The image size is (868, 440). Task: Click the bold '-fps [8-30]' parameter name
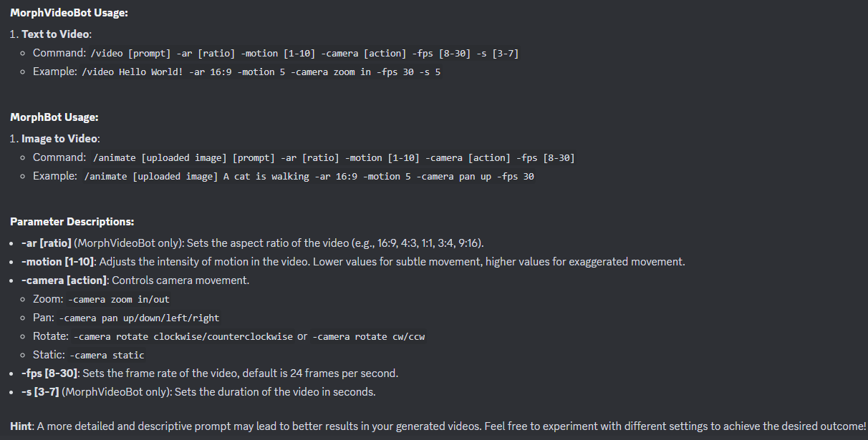coord(49,373)
